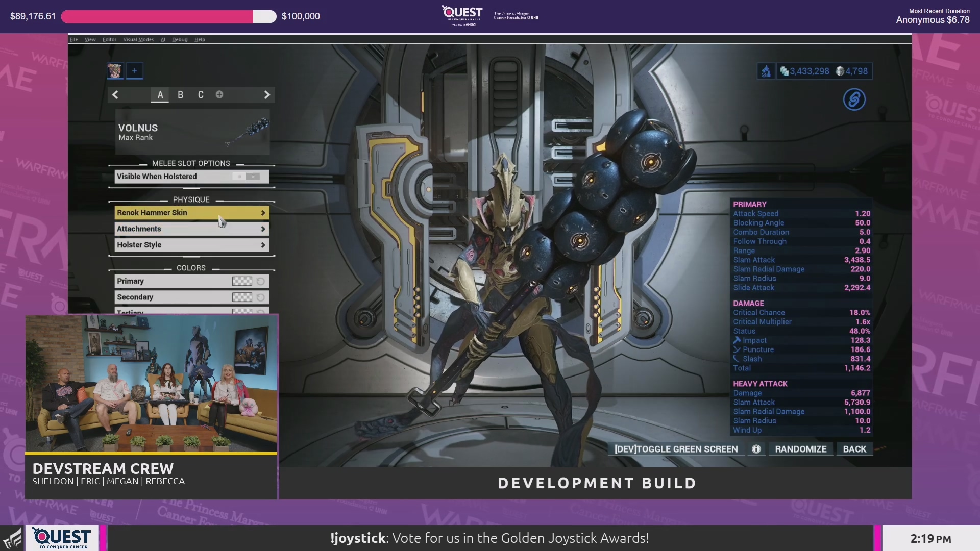This screenshot has width=980, height=551.
Task: Click the Devstream Crew webcam feed
Action: click(x=152, y=384)
